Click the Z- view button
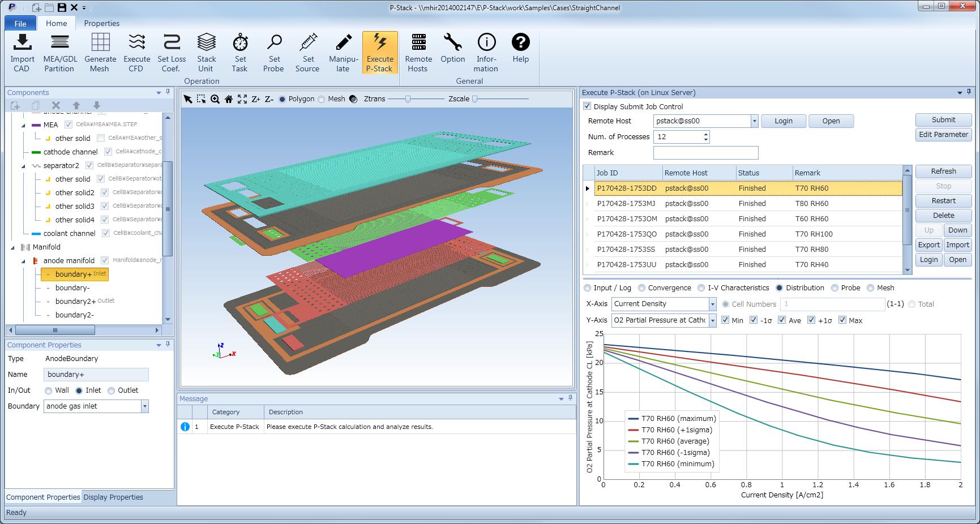980x524 pixels. point(269,99)
